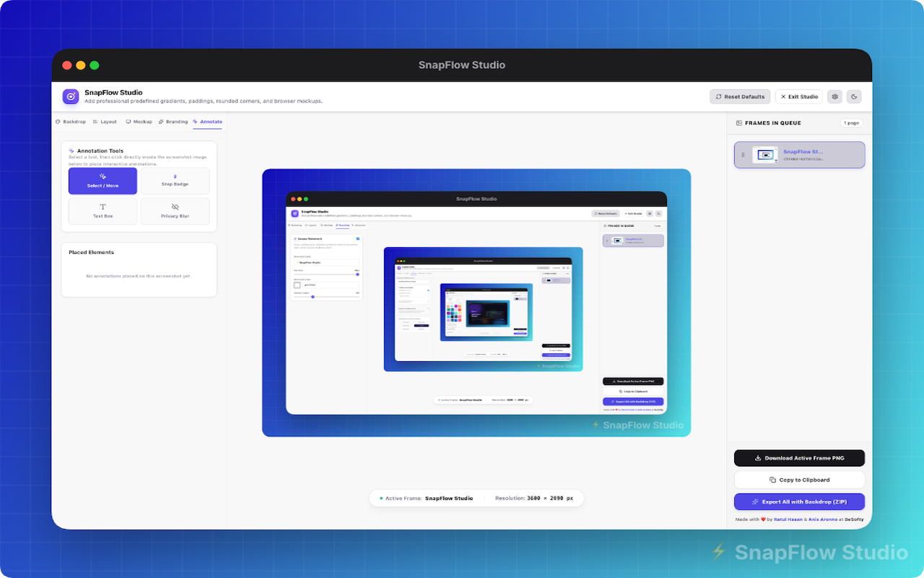924x578 pixels.
Task: Click the 1 page badge
Action: coord(852,123)
